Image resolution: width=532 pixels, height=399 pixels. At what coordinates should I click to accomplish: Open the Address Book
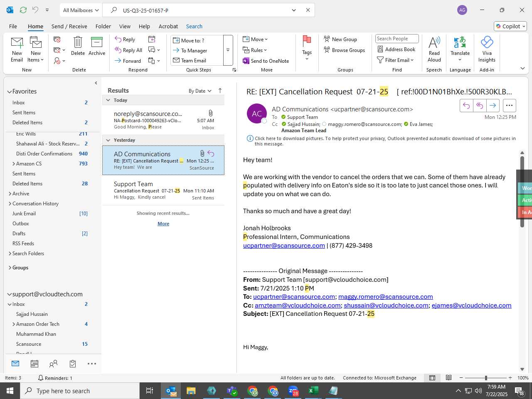click(396, 49)
